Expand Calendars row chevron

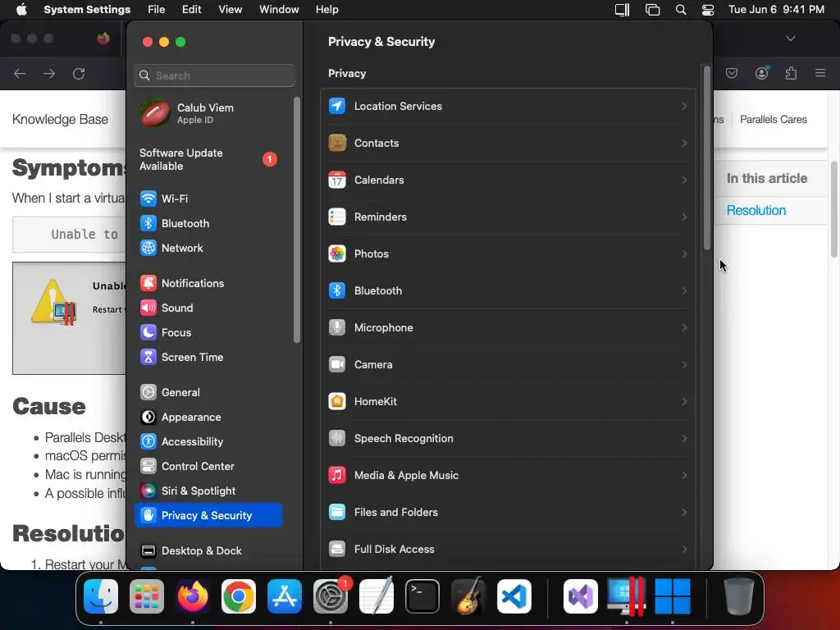pyautogui.click(x=684, y=180)
